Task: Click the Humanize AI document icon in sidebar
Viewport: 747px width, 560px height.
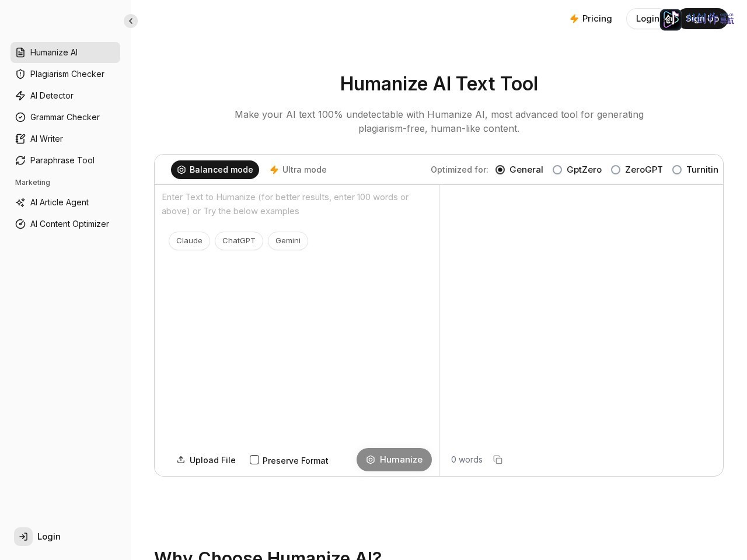Action: click(20, 52)
